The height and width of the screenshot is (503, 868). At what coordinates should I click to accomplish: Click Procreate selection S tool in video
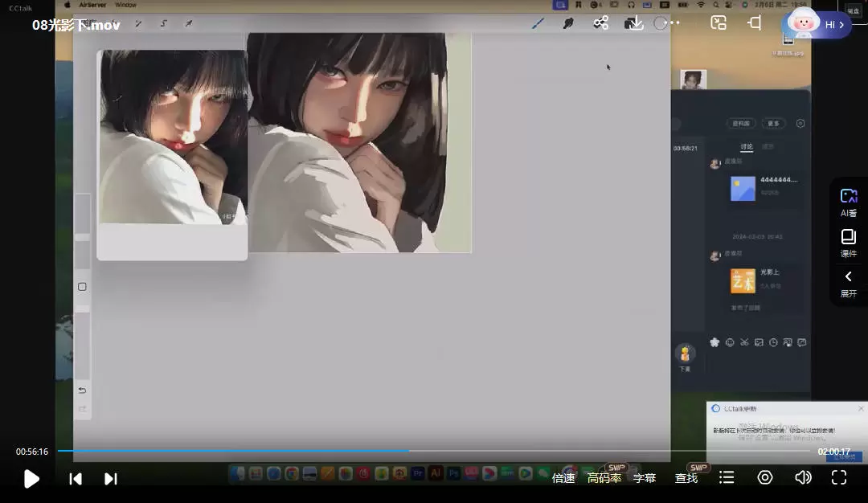(163, 24)
